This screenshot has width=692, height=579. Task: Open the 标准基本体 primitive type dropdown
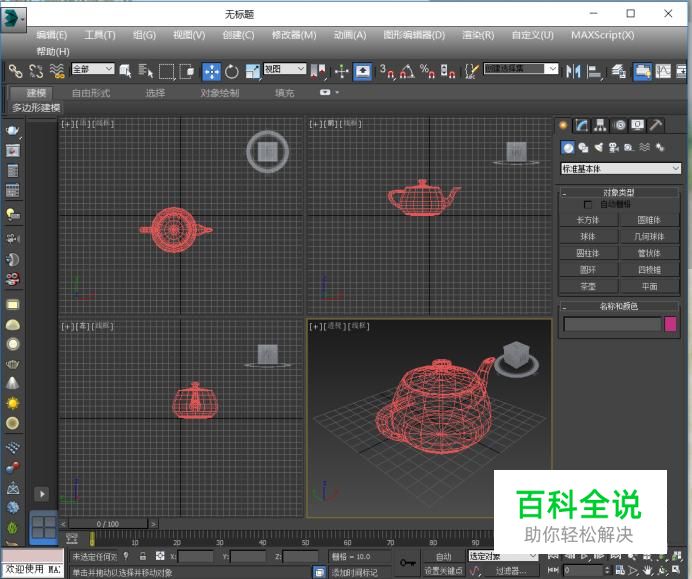point(621,169)
